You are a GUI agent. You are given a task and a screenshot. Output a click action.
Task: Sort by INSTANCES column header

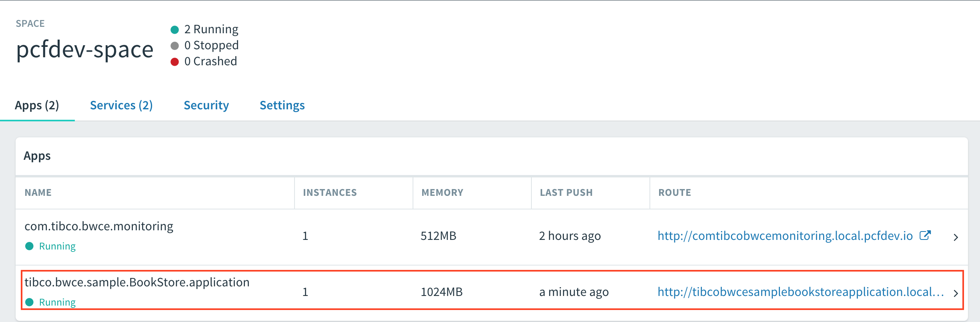coord(330,193)
